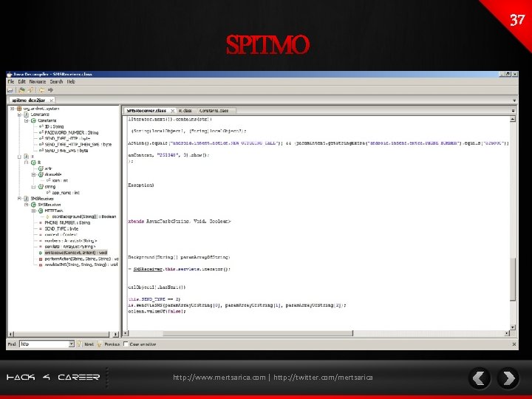Image resolution: width=532 pixels, height=399 pixels.
Task: Collapse the SMSReceiver class file node
Action: coord(19,199)
